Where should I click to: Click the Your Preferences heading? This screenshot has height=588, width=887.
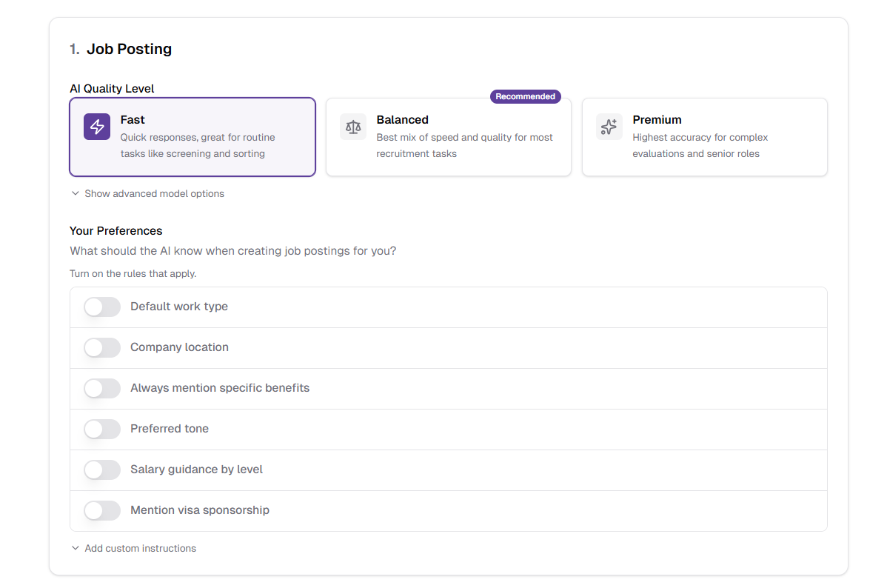click(x=116, y=231)
